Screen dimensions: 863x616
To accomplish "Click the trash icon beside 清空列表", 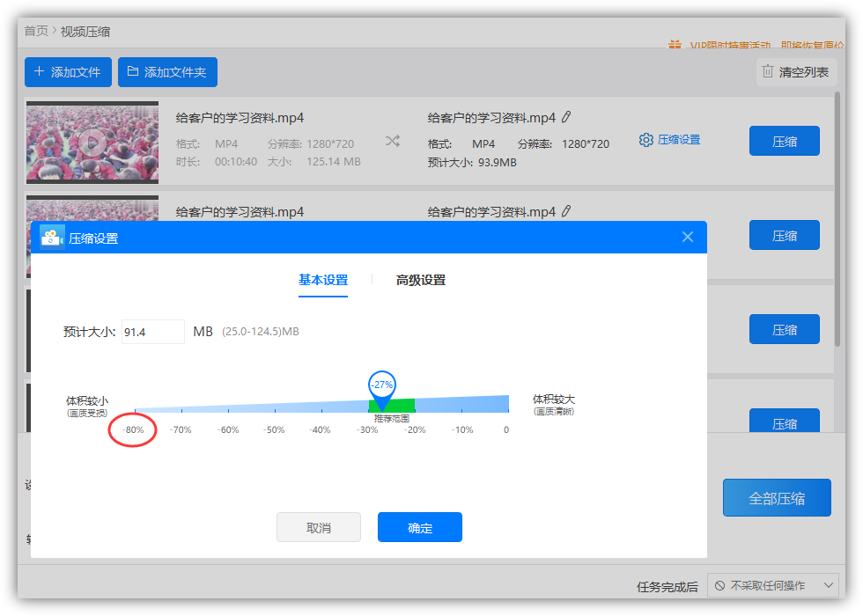I will [767, 73].
